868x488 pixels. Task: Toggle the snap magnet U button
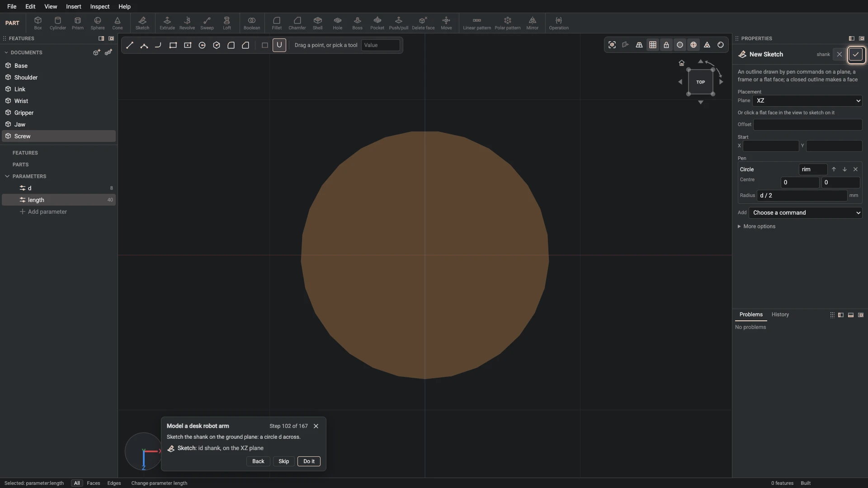(279, 45)
